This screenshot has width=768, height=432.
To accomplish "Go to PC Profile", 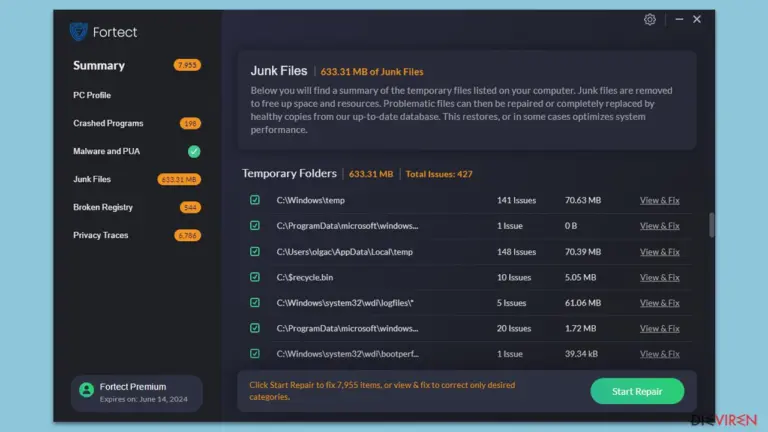I will click(92, 95).
